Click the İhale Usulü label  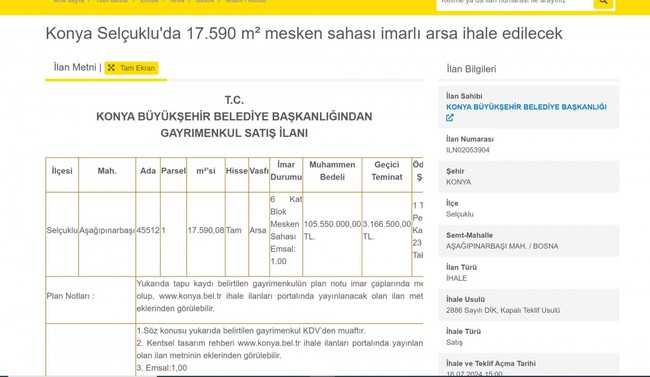click(466, 299)
